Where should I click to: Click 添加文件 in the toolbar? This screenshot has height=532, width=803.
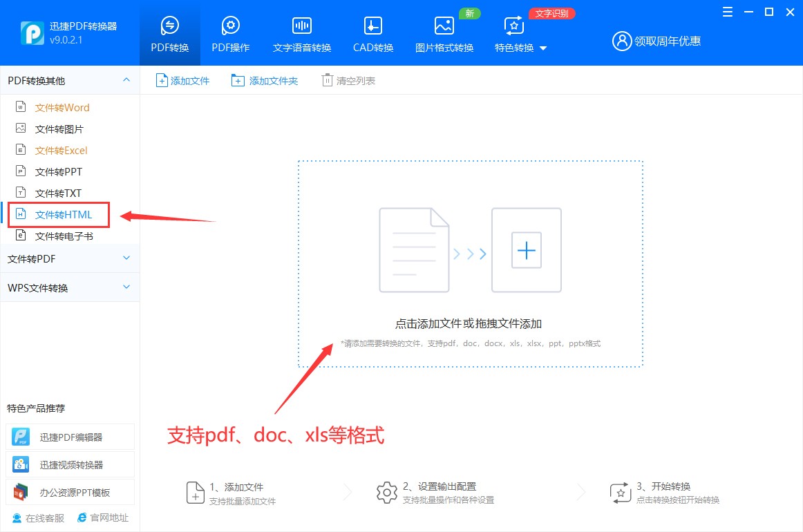pyautogui.click(x=183, y=80)
